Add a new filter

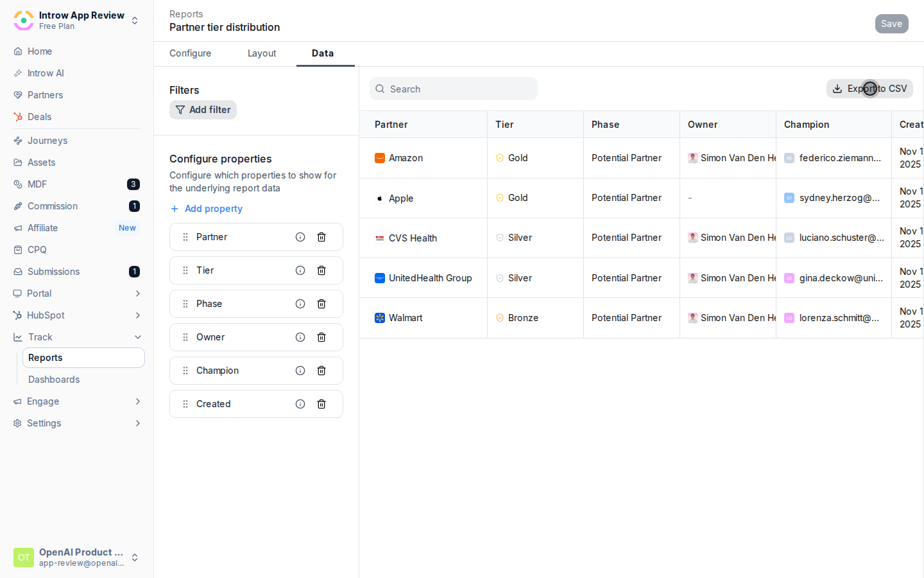tap(203, 110)
